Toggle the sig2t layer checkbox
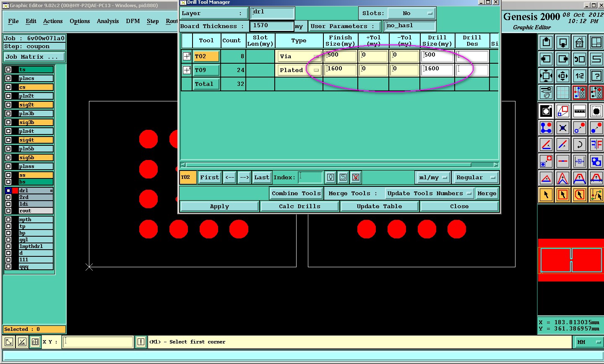Viewport: 604px width, 364px height. coord(8,105)
